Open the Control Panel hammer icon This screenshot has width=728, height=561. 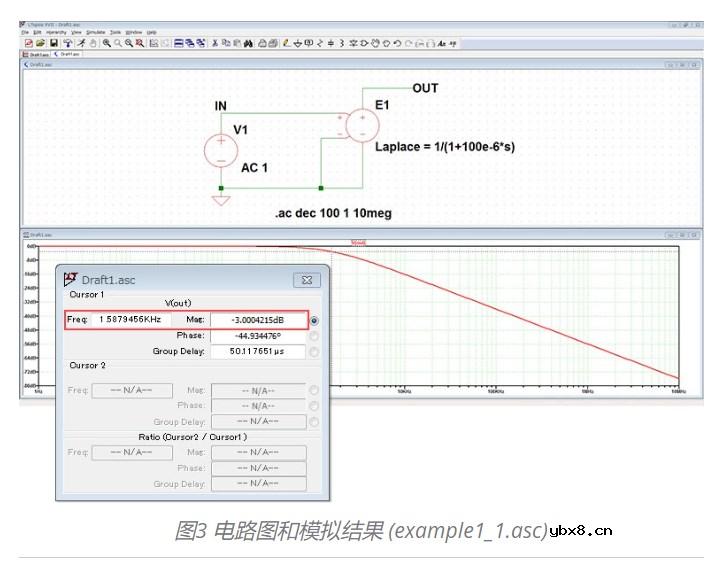(68, 43)
